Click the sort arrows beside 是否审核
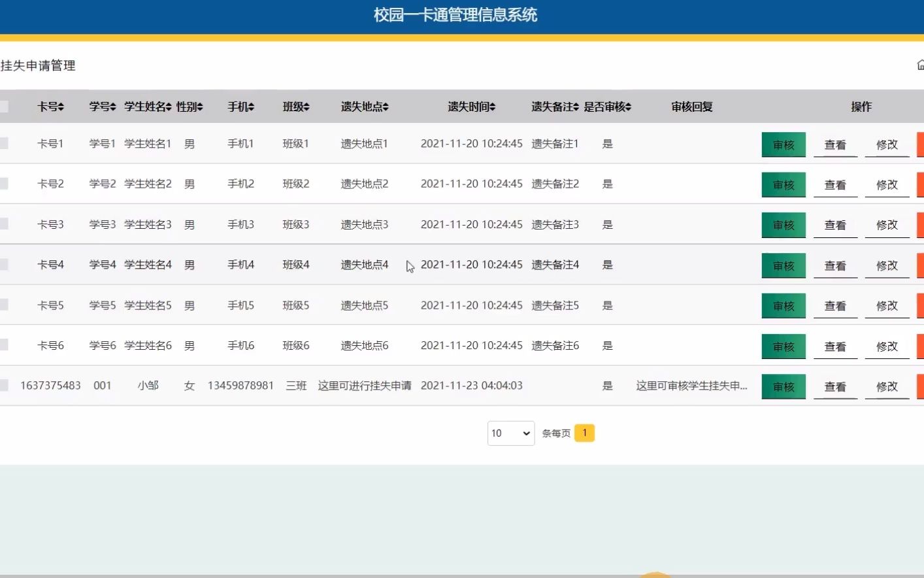 pyautogui.click(x=628, y=107)
